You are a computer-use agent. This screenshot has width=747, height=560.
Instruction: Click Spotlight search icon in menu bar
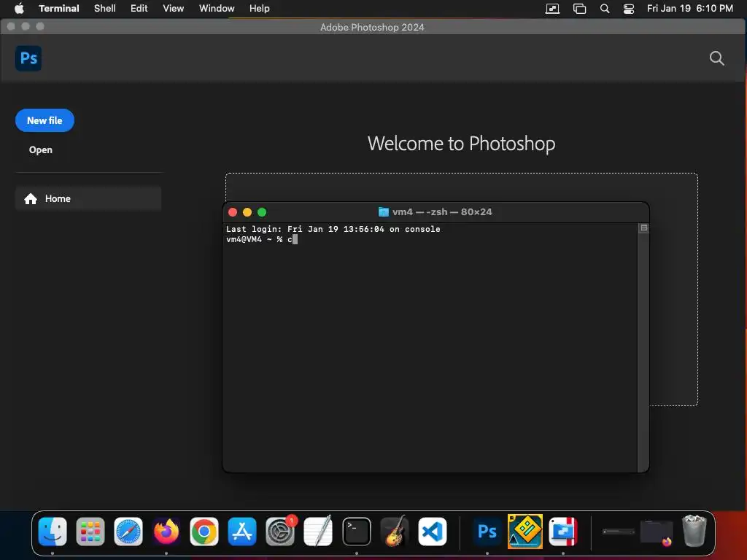(605, 8)
